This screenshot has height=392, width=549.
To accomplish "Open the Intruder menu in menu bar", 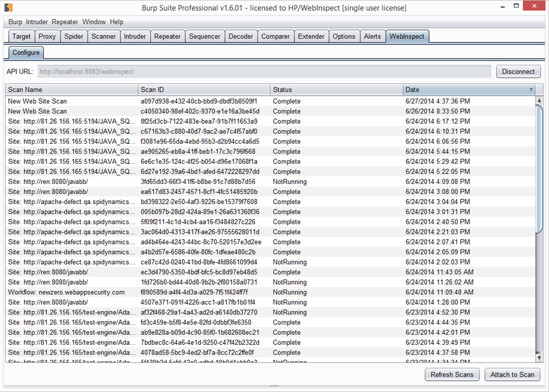I will pos(37,22).
